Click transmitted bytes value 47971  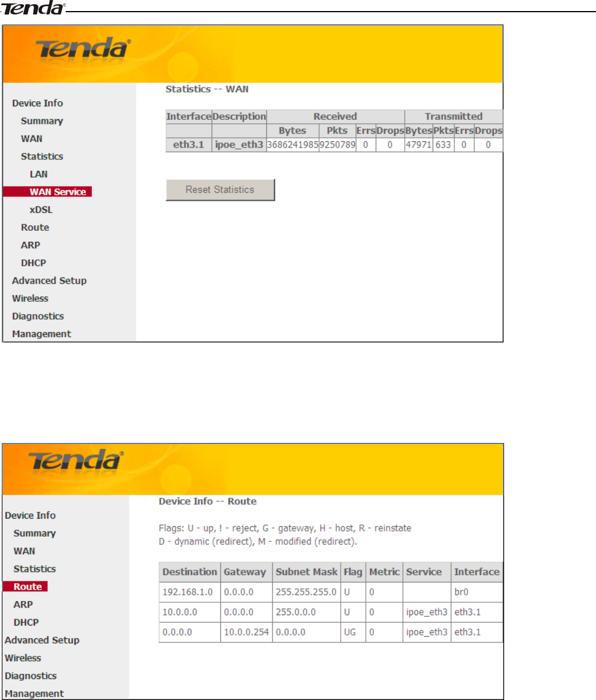[x=419, y=145]
